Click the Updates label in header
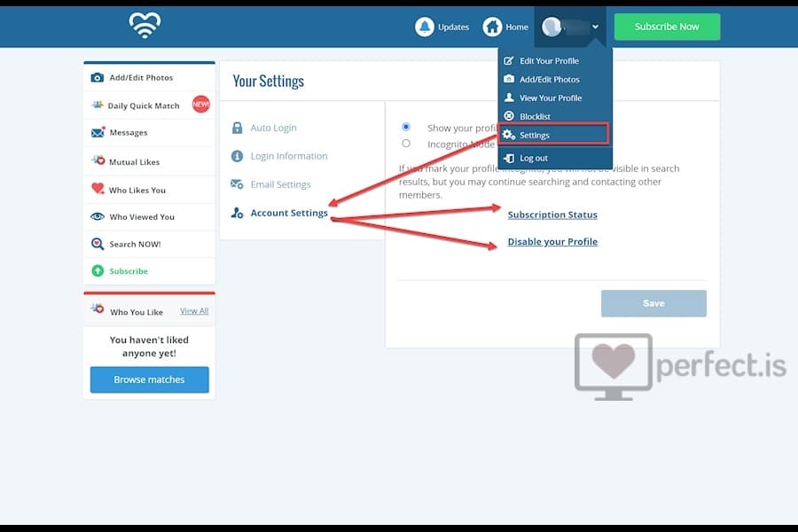 [453, 27]
